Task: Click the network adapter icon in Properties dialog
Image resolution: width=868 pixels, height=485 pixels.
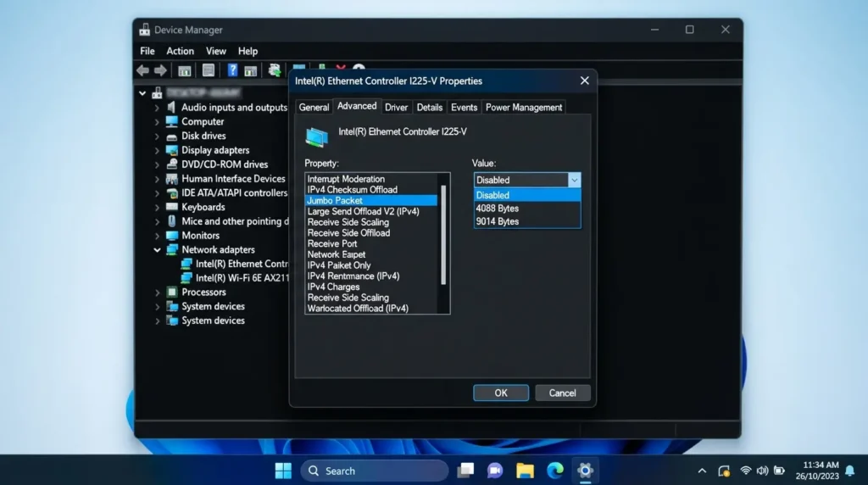Action: pos(317,137)
